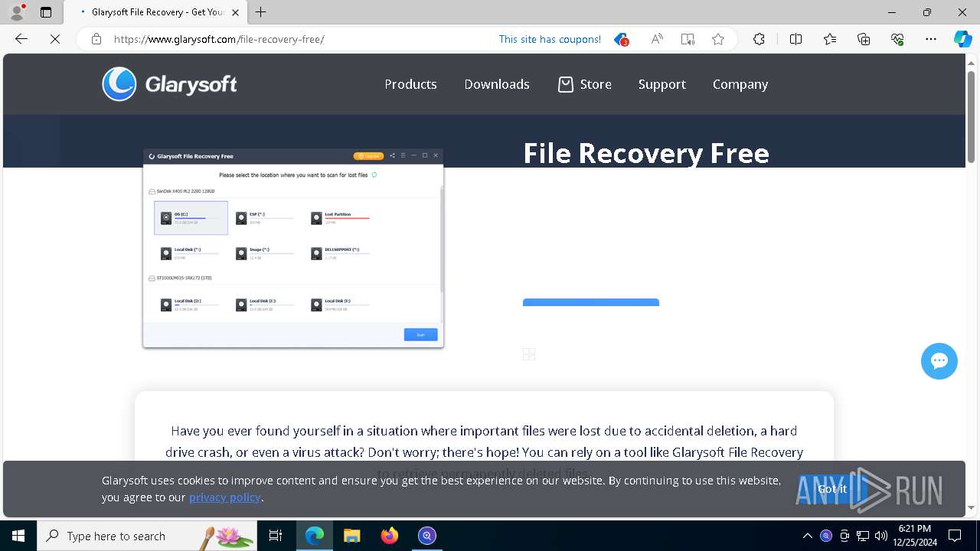The width and height of the screenshot is (980, 551).
Task: Open Task View on taskbar
Action: [276, 536]
